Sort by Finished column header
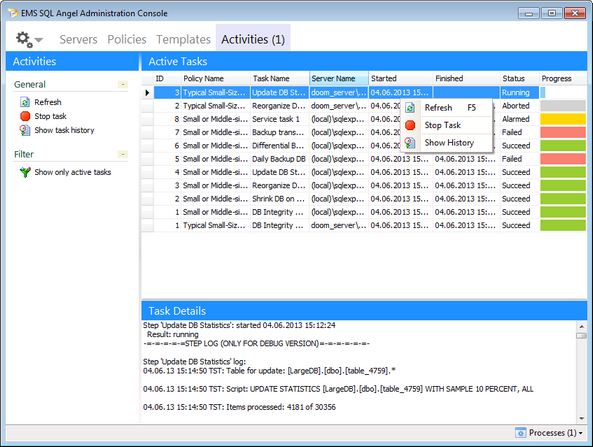Screen dimensions: 593x447 (466, 78)
